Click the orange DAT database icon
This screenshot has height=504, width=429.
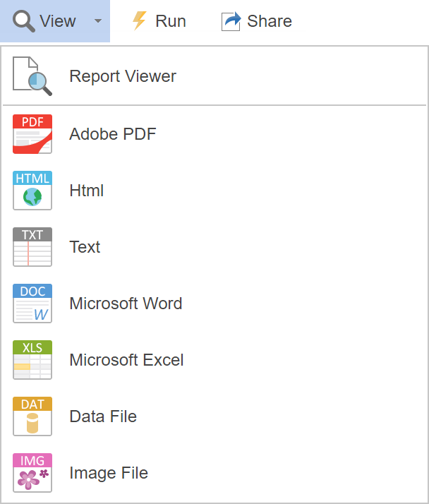tap(32, 416)
